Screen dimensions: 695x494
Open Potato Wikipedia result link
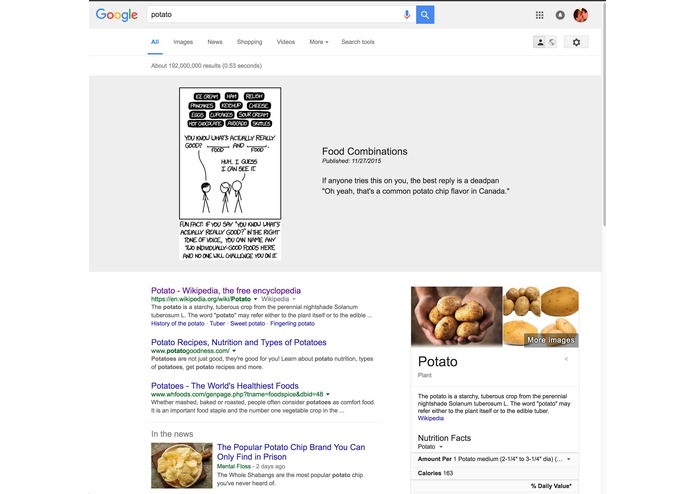pos(226,291)
